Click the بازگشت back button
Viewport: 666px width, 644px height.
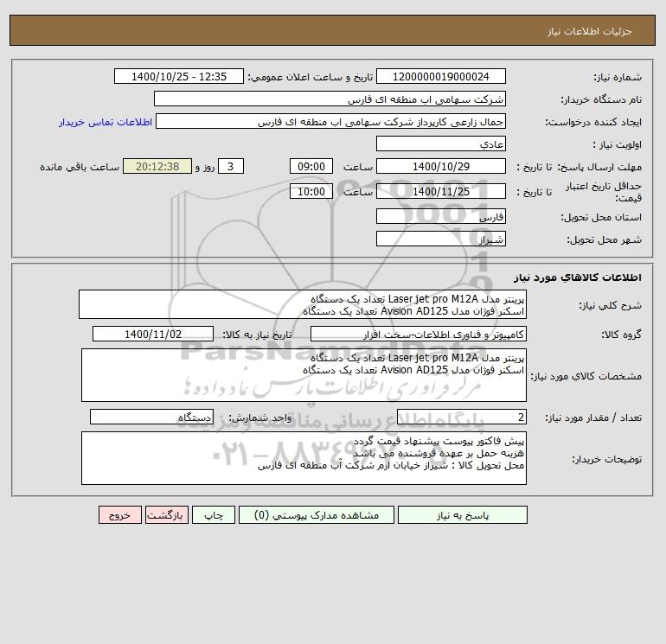click(x=166, y=515)
